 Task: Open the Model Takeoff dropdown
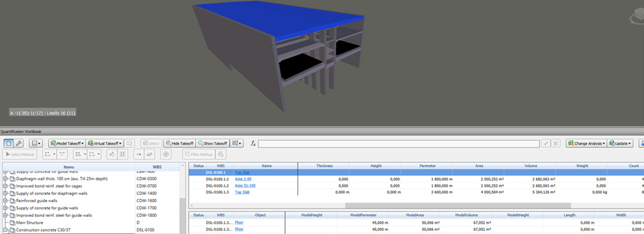(67, 143)
